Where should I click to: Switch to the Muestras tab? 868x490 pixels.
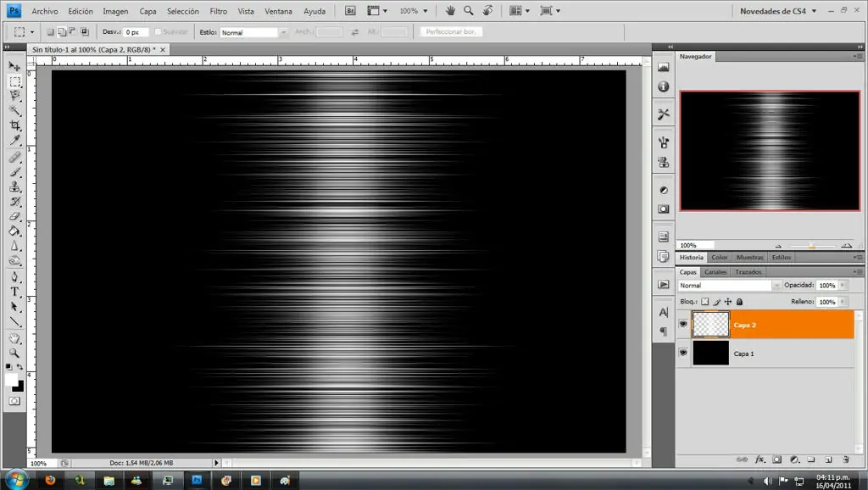click(x=750, y=258)
